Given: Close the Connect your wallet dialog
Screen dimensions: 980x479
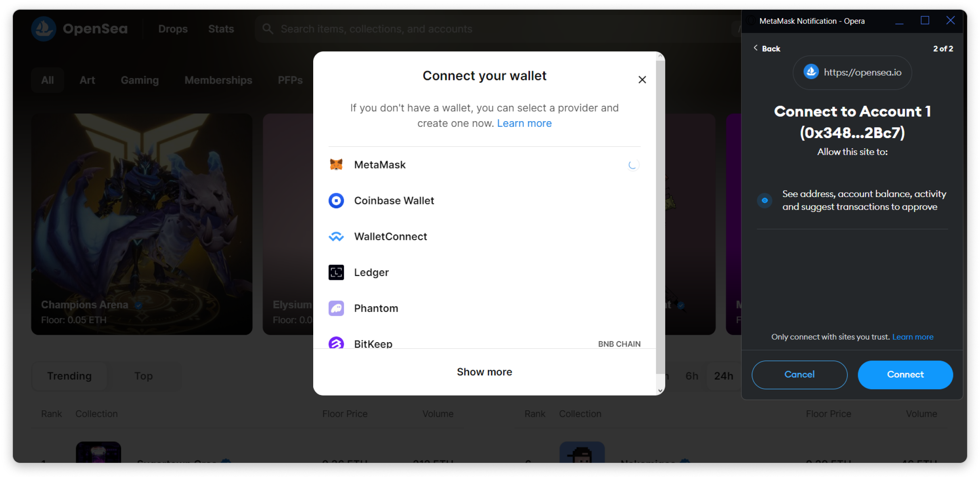Looking at the screenshot, I should click(x=642, y=80).
